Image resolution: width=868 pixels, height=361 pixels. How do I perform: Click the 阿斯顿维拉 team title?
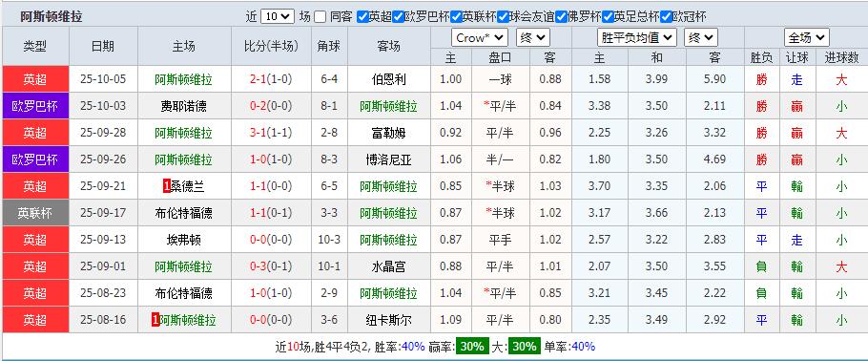pos(52,16)
